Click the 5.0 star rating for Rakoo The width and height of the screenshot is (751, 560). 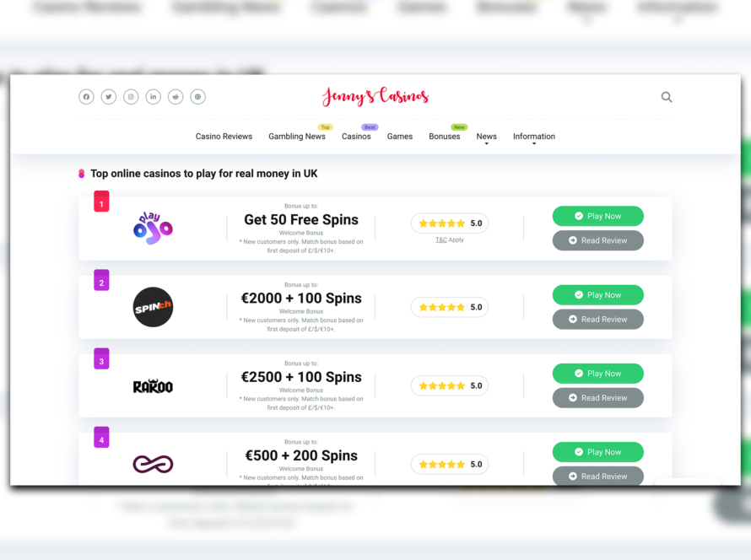(x=449, y=385)
